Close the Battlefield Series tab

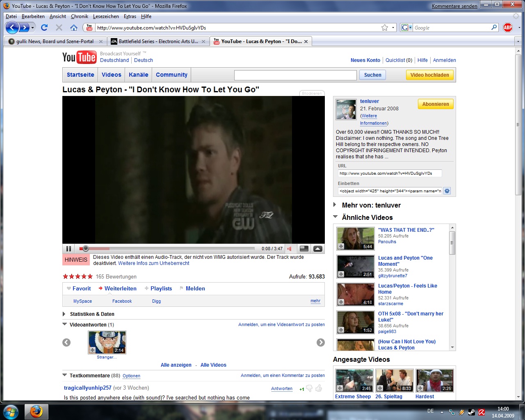(x=203, y=41)
